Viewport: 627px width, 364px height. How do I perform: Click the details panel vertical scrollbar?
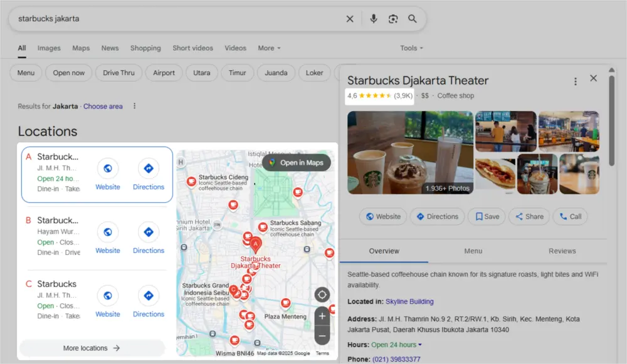point(611,120)
